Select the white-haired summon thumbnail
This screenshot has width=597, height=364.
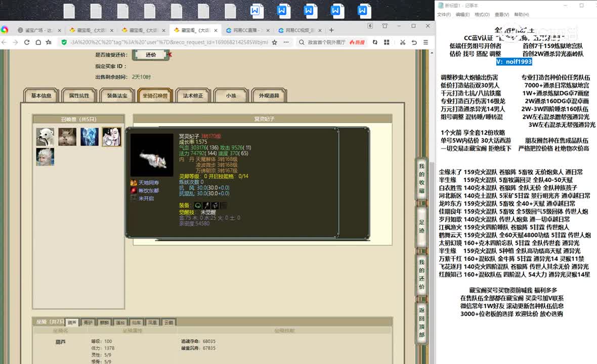[46, 157]
